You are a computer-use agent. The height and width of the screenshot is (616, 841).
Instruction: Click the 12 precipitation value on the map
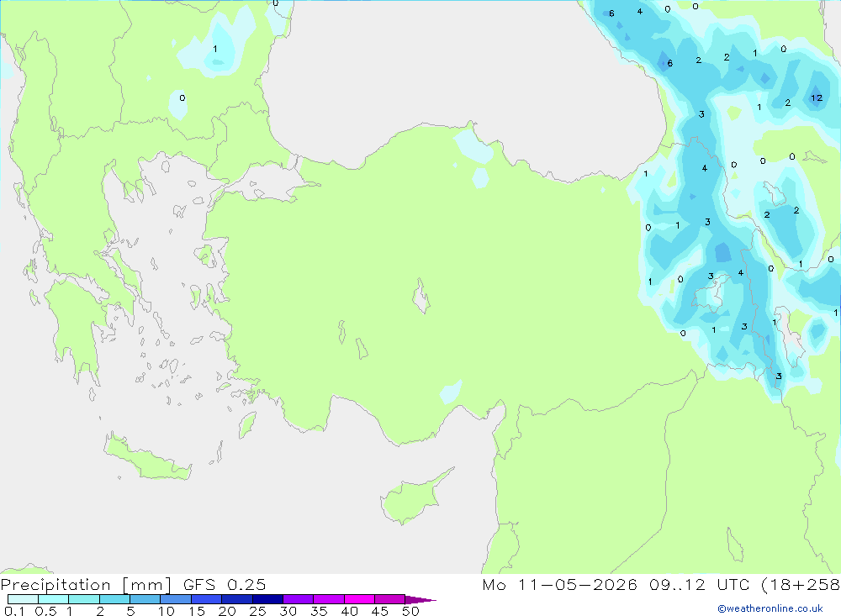pos(817,97)
